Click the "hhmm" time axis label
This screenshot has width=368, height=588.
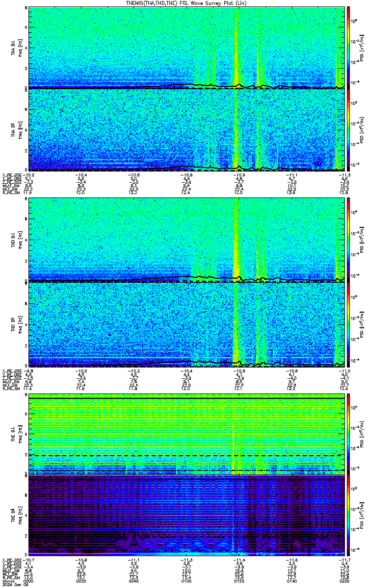[x=8, y=581]
